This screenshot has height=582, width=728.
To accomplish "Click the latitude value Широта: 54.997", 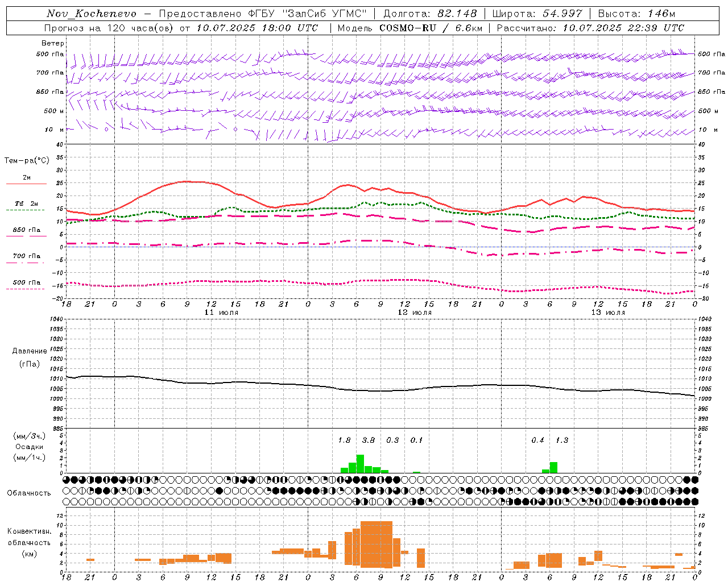I will point(537,14).
